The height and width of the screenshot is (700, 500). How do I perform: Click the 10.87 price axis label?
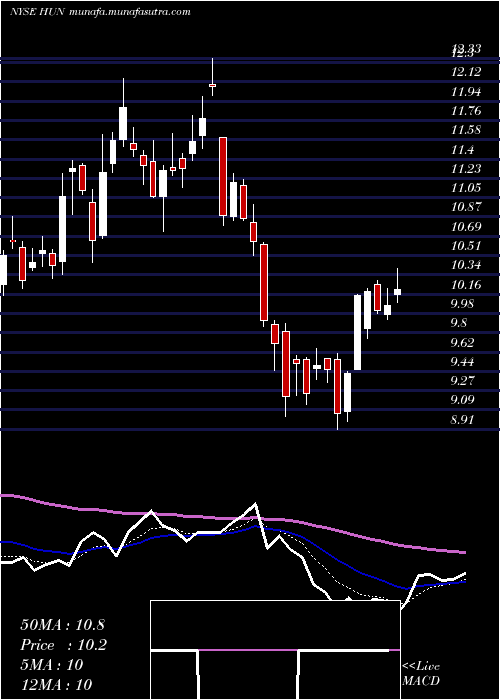[466, 207]
